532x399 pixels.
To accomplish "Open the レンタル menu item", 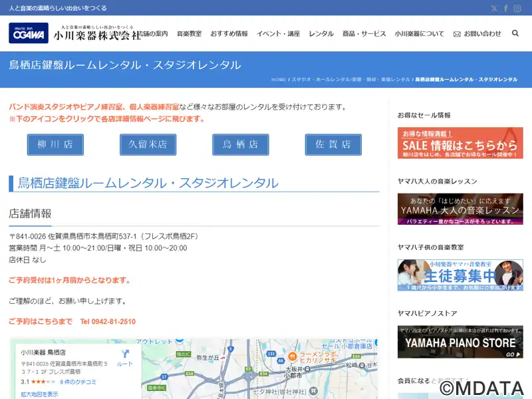I will point(321,34).
